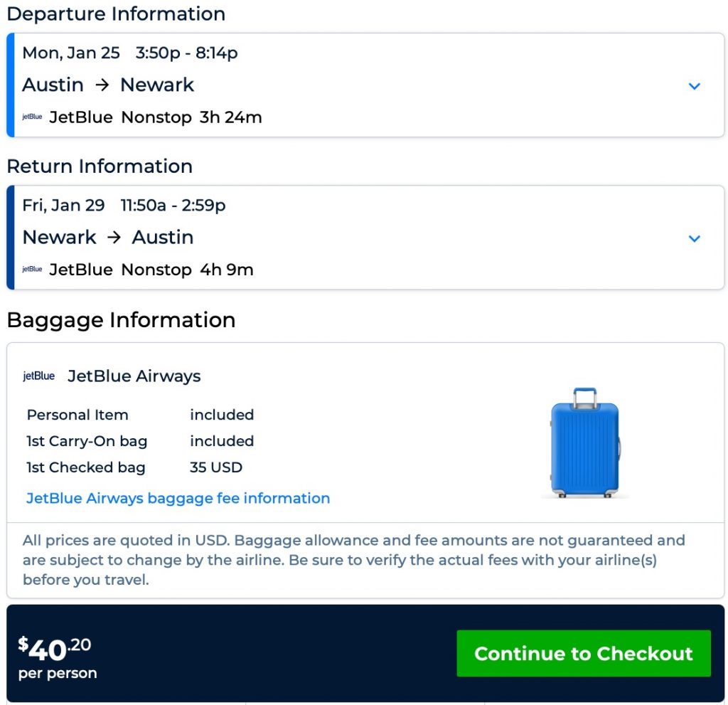This screenshot has height=705, width=728.
Task: Expand the Newark to Austin return details chevron
Action: coord(695,238)
